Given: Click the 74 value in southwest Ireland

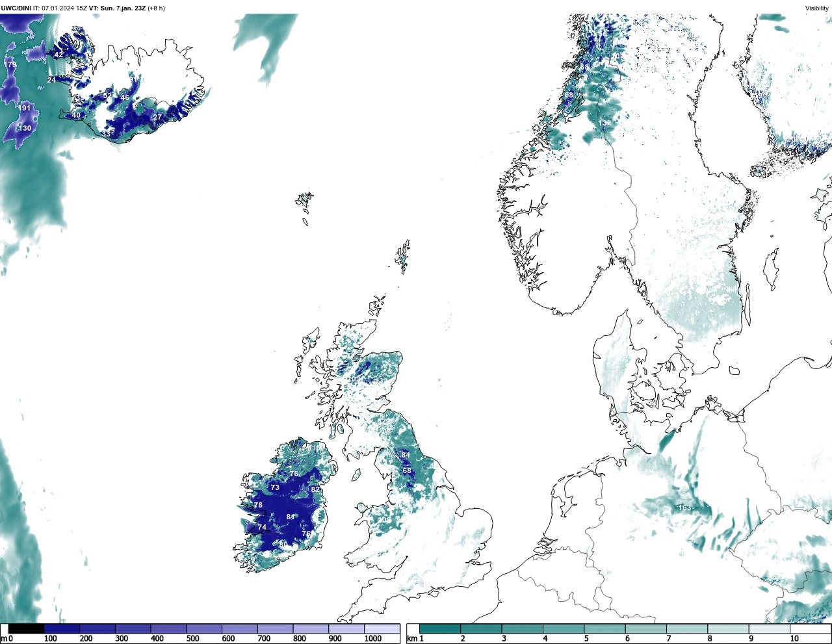Looking at the screenshot, I should [262, 527].
